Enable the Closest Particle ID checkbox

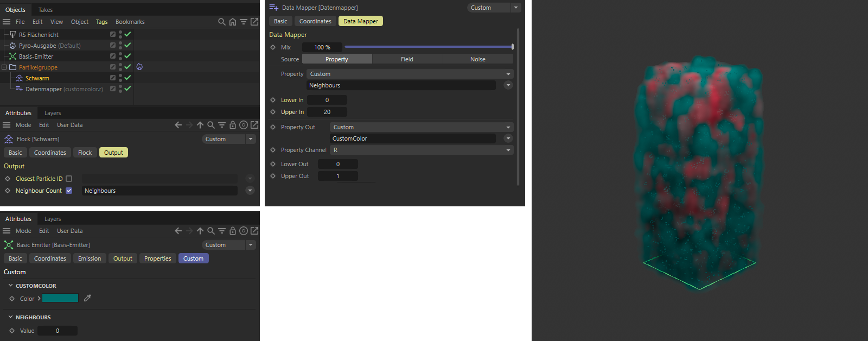click(x=69, y=179)
